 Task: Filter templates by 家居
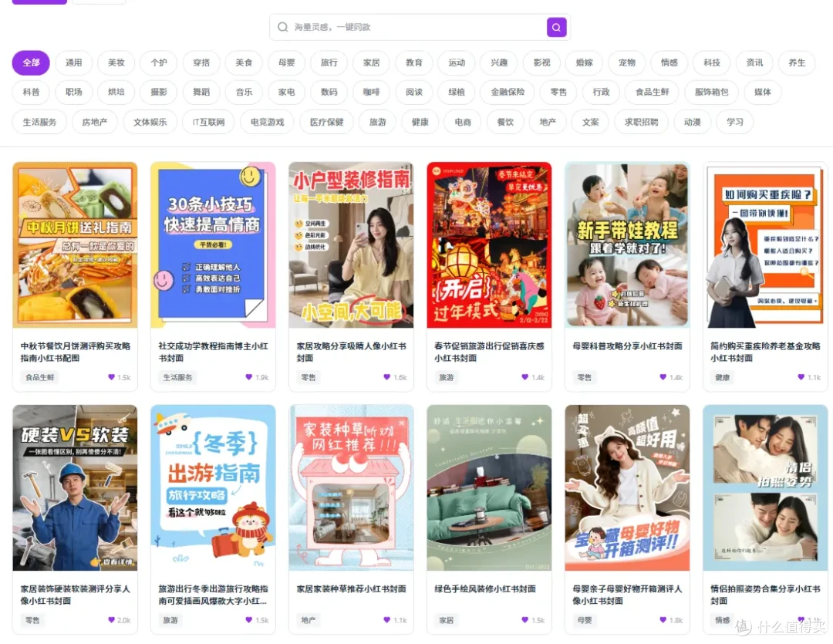coord(372,62)
